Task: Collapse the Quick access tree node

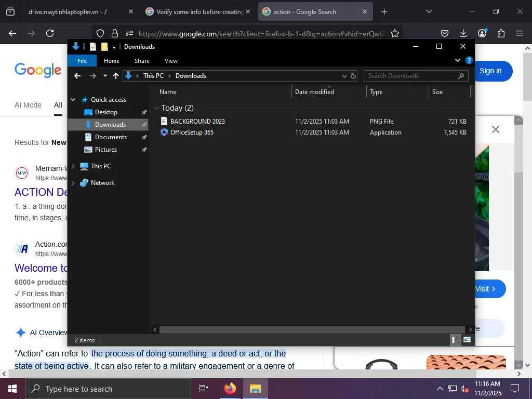Action: (x=73, y=99)
